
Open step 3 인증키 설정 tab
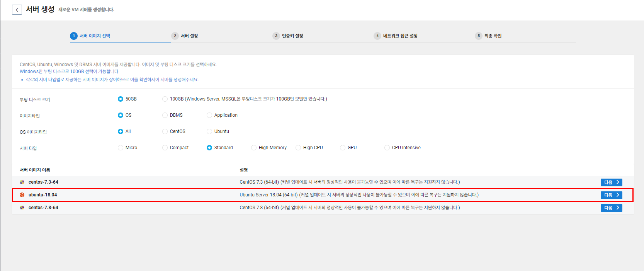point(288,36)
